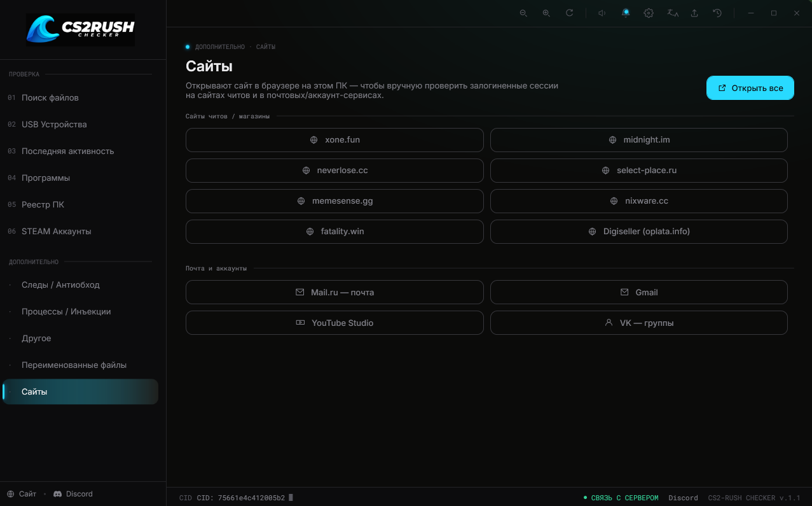Open VK — группы
The width and height of the screenshot is (812, 506).
tap(639, 323)
